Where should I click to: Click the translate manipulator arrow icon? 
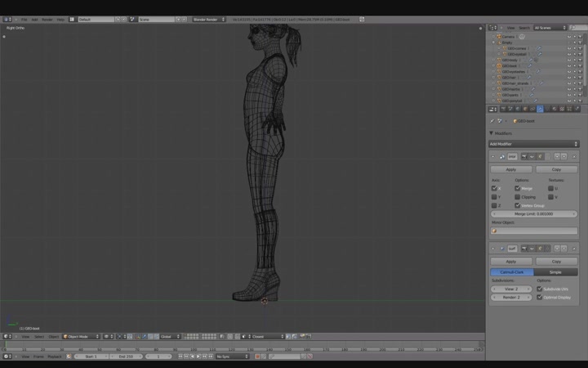click(x=145, y=336)
